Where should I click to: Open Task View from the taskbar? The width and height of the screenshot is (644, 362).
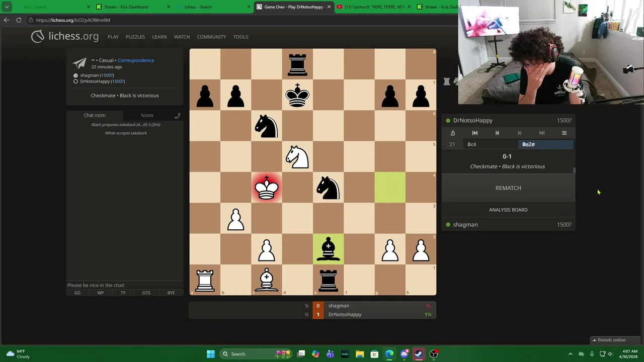coord(301,354)
